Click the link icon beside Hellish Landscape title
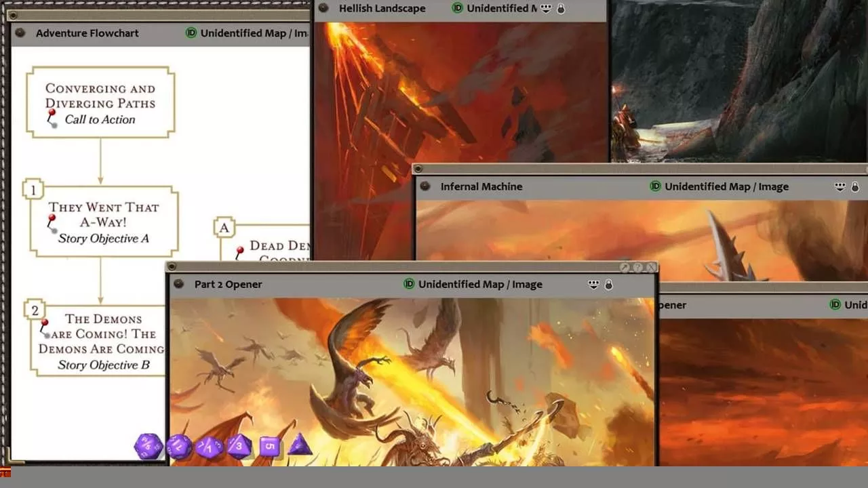Screen dimensions: 868x488 tap(323, 8)
